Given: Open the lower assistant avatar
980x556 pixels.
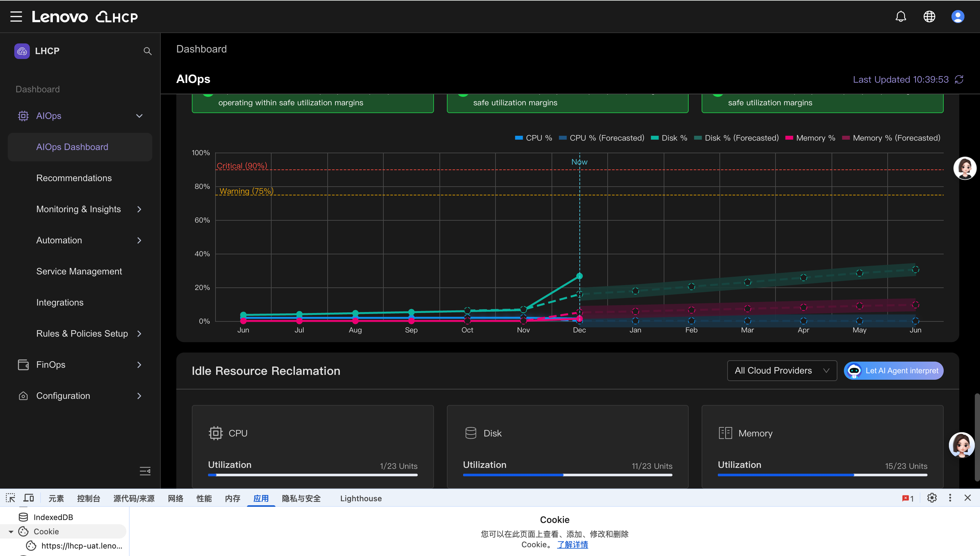Looking at the screenshot, I should coord(962,445).
